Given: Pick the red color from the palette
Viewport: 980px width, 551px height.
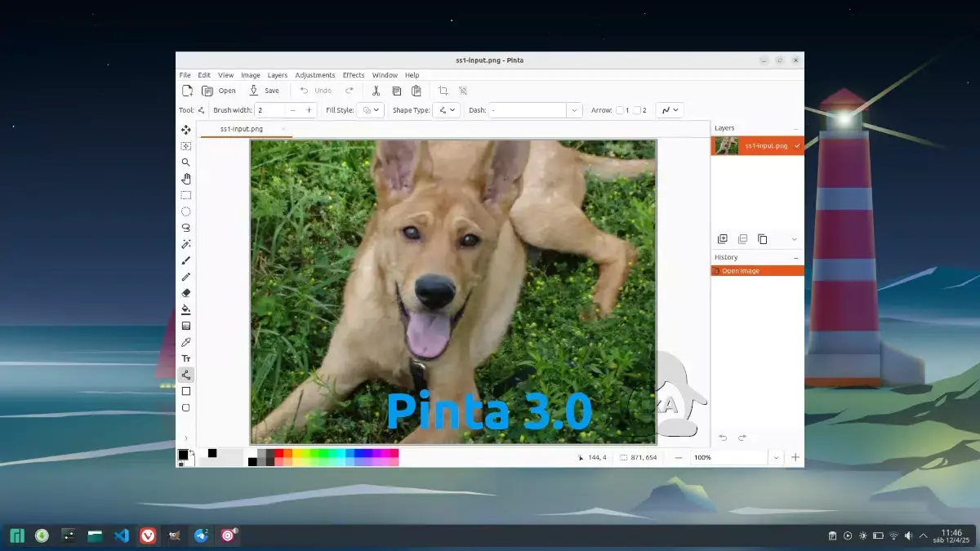Looking at the screenshot, I should [278, 453].
